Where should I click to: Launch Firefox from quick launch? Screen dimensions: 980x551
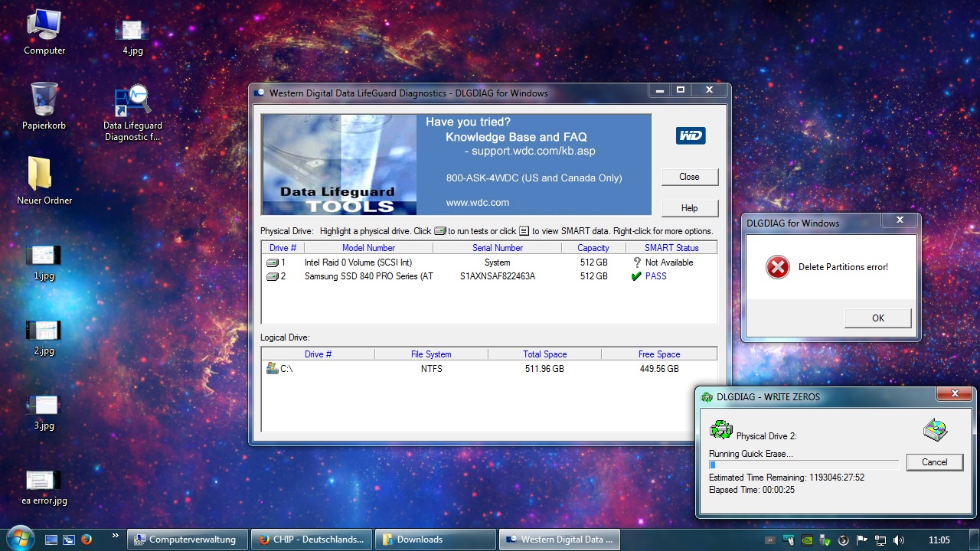(x=87, y=540)
